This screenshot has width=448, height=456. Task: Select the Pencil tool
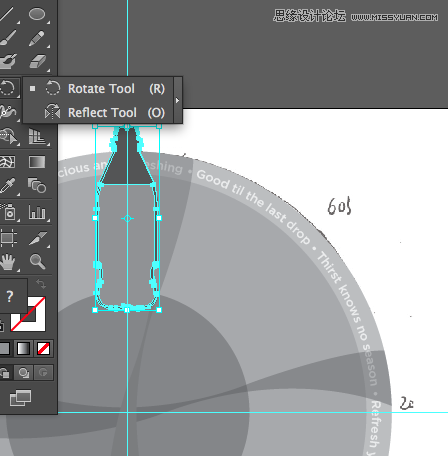pos(37,39)
